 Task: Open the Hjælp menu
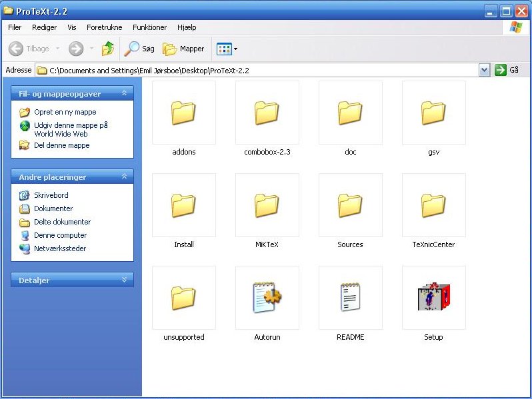click(187, 27)
